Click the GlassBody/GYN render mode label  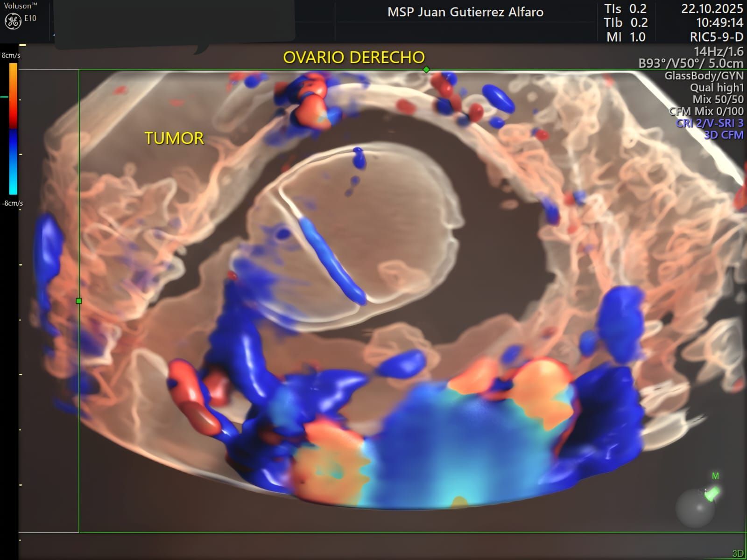point(704,76)
